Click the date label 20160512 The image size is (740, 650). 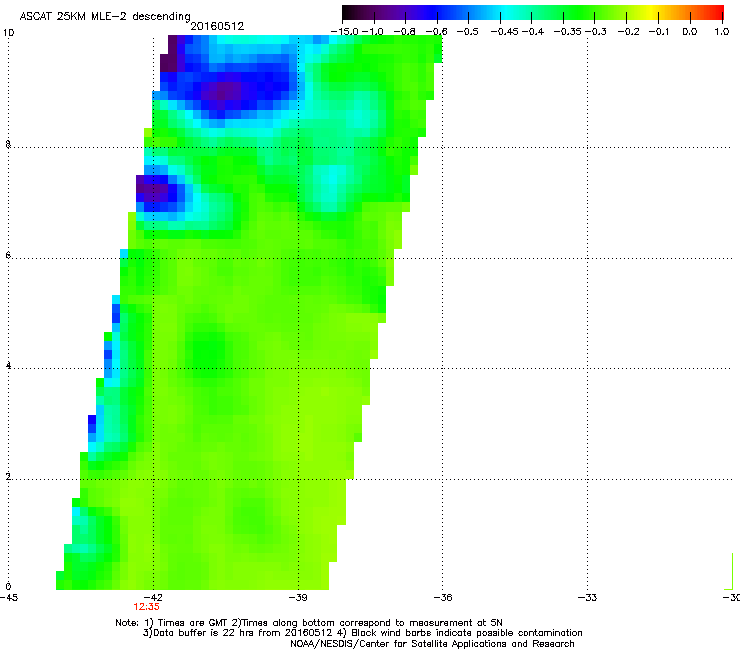coord(217,26)
